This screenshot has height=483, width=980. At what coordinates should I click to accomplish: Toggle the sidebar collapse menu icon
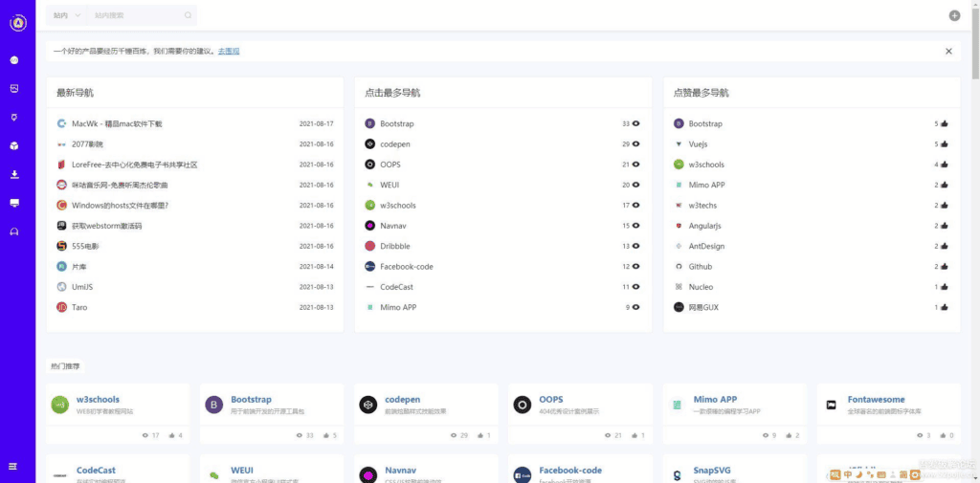click(x=13, y=466)
